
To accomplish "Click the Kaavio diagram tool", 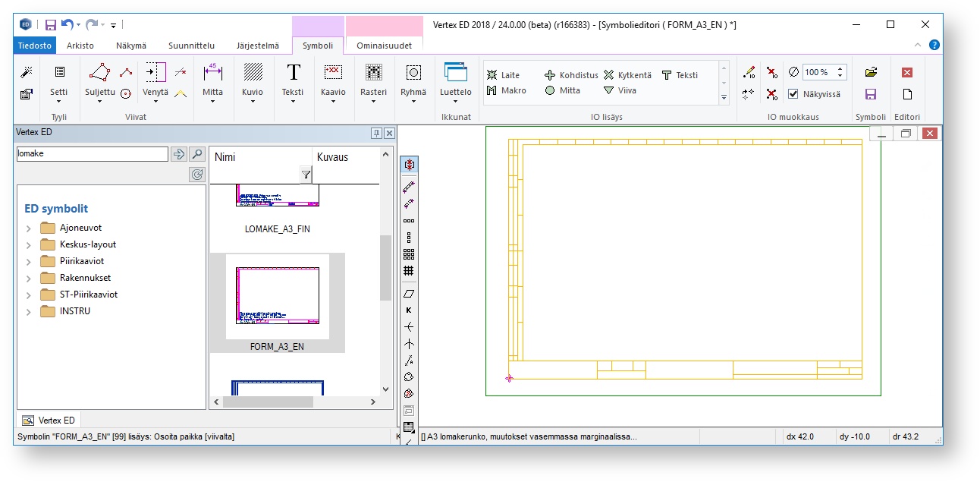I will coord(333,79).
